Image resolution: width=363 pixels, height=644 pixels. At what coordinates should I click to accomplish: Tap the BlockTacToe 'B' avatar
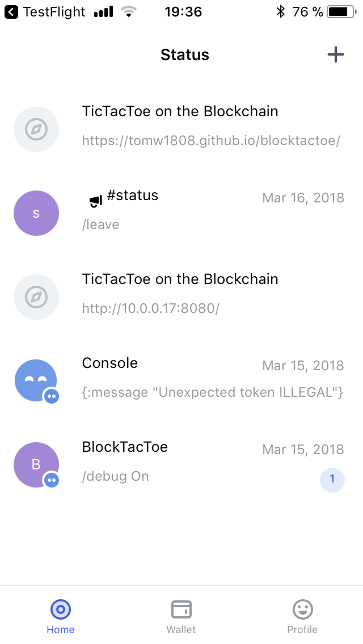(x=36, y=464)
